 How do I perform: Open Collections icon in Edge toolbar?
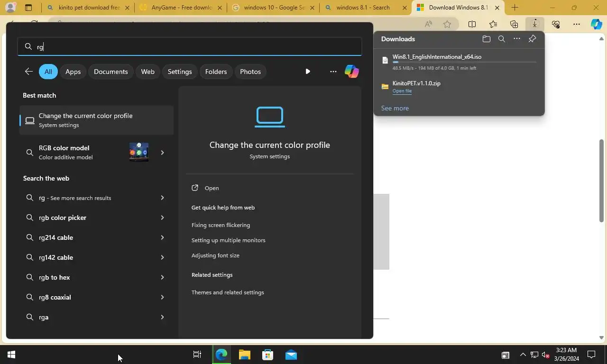(x=514, y=24)
